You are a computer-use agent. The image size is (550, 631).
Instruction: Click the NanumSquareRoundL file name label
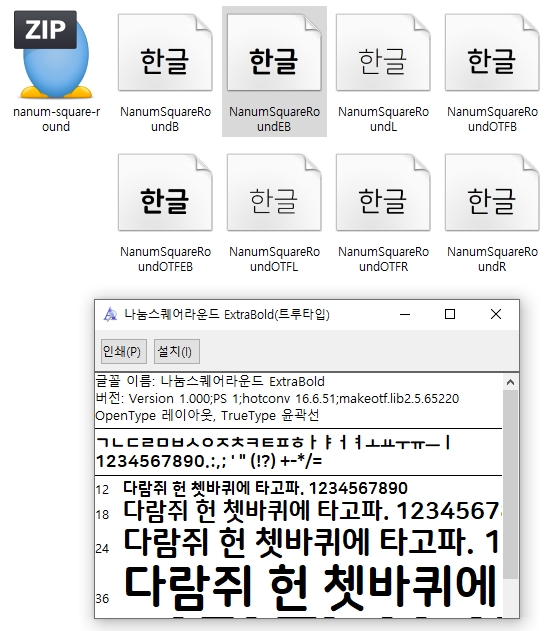pyautogui.click(x=383, y=119)
